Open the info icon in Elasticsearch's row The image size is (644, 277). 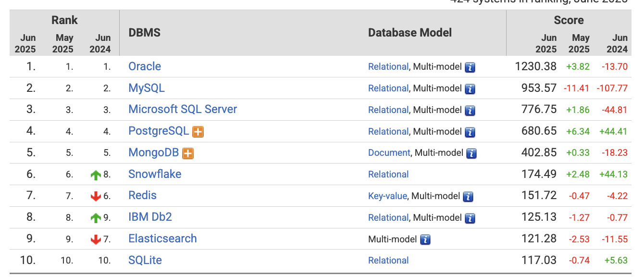tap(425, 239)
